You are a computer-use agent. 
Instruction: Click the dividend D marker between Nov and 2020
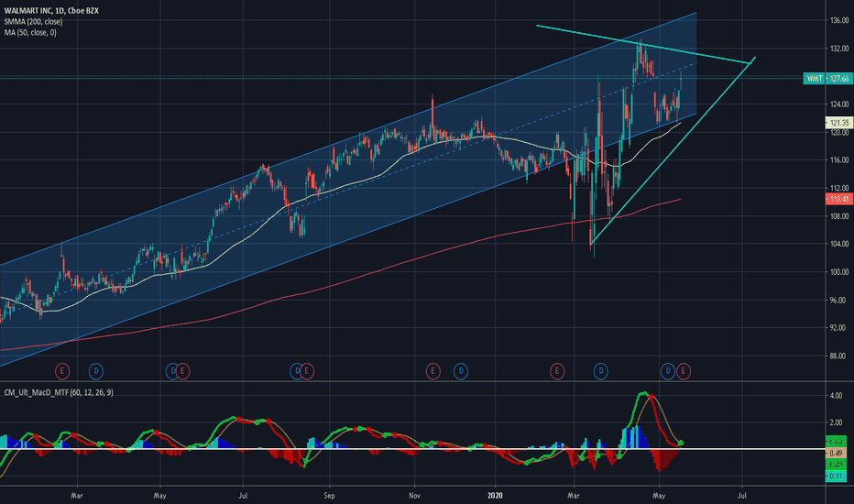click(x=461, y=372)
